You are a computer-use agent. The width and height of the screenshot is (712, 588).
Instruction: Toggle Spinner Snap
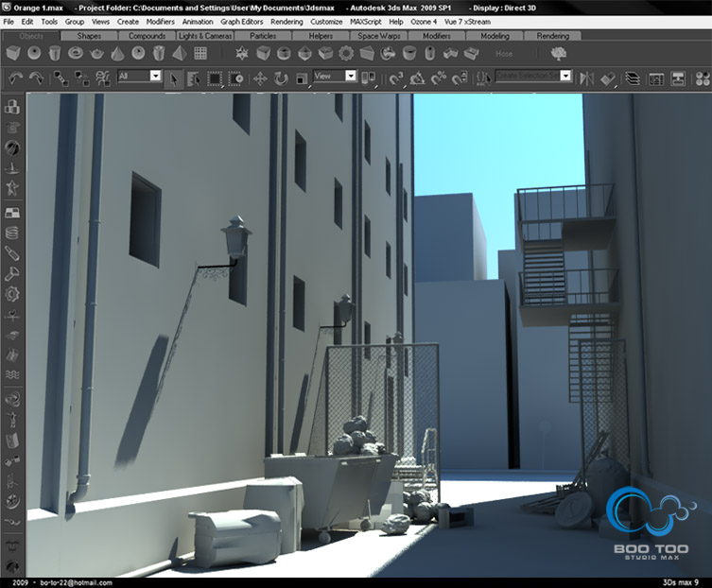(460, 78)
